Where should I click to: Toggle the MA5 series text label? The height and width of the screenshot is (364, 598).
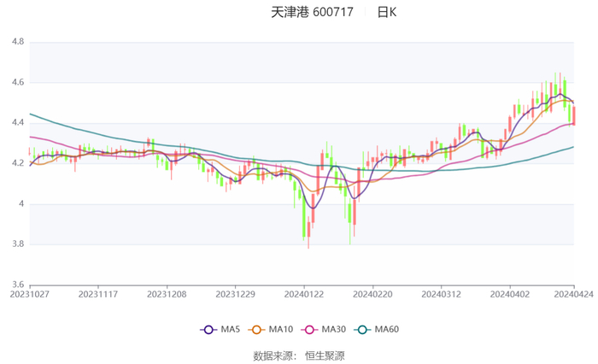[230, 330]
